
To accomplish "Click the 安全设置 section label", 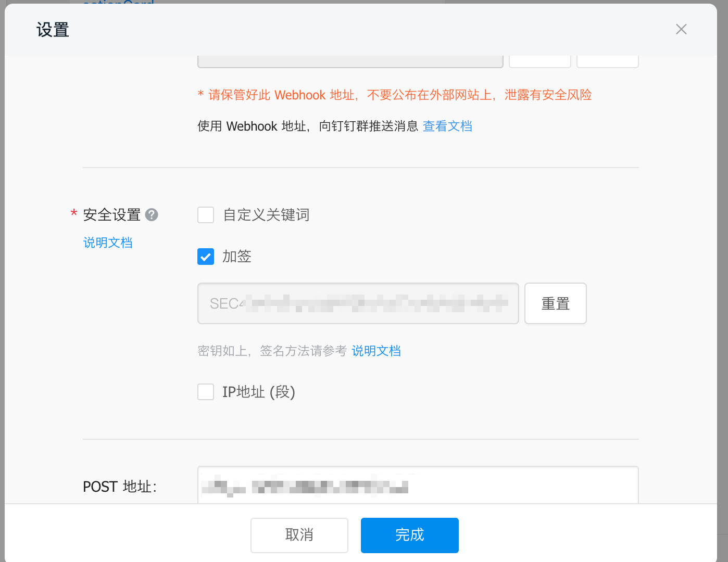I will (111, 214).
